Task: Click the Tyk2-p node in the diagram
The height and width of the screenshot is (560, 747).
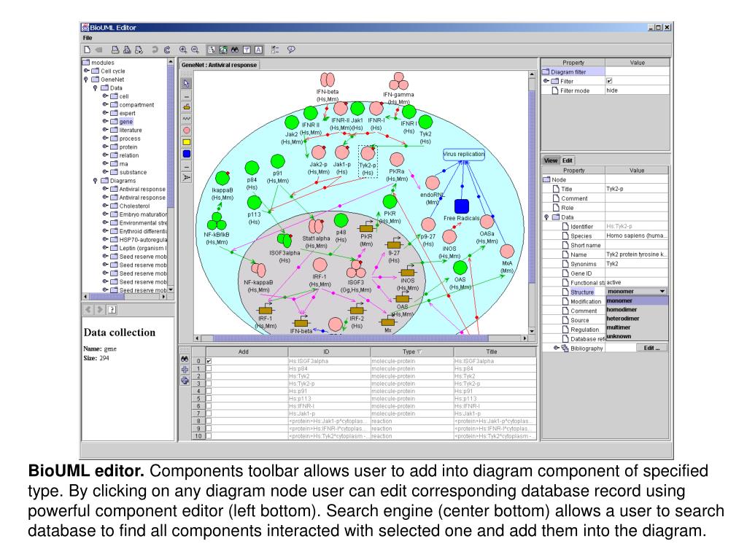Action: click(368, 161)
